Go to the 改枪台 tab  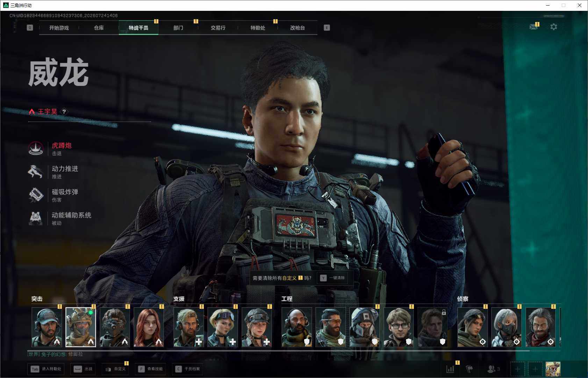click(297, 28)
